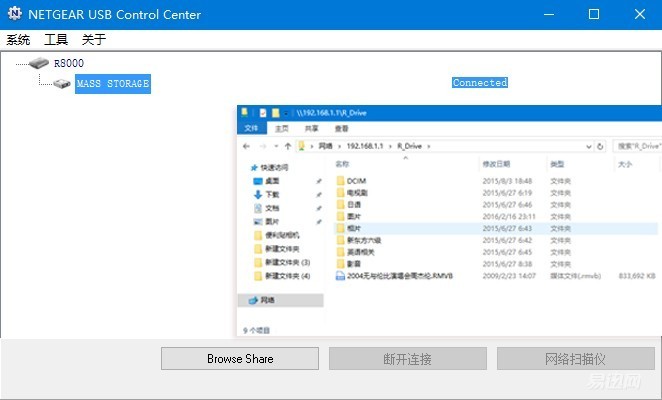Image resolution: width=662 pixels, height=400 pixels.
Task: Click the R_Drive search box
Action: pyautogui.click(x=637, y=146)
